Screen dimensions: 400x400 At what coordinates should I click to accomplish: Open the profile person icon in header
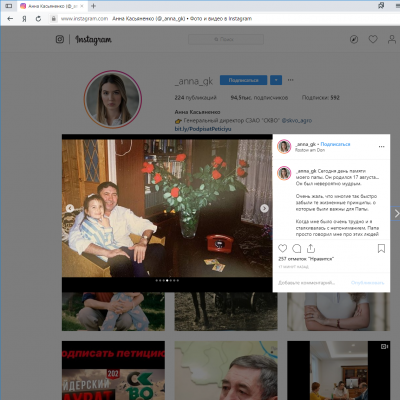(392, 39)
